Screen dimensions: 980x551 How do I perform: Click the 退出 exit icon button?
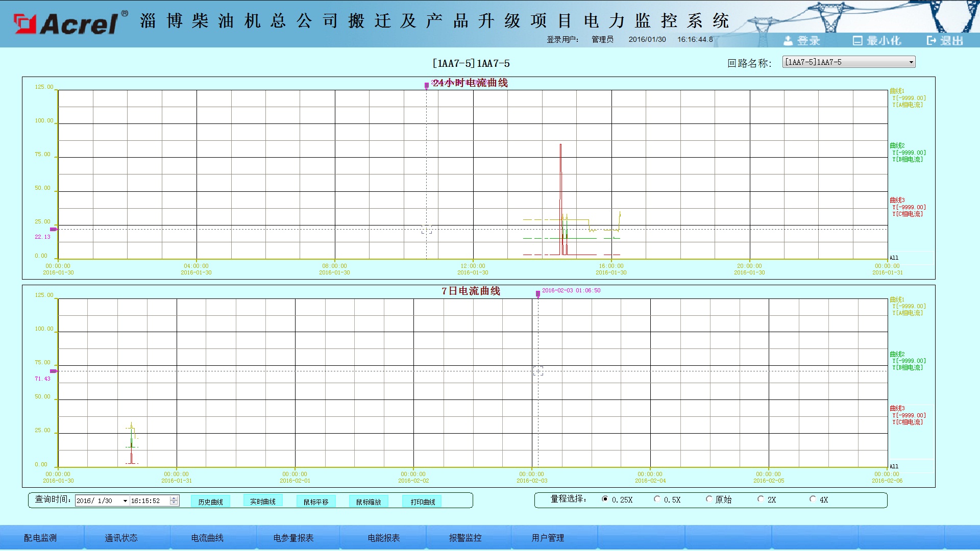(x=932, y=41)
